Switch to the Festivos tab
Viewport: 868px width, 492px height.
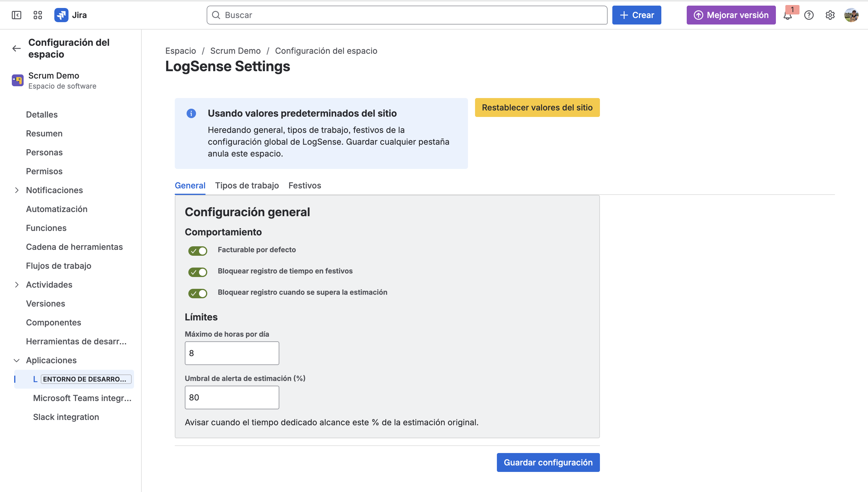point(305,185)
